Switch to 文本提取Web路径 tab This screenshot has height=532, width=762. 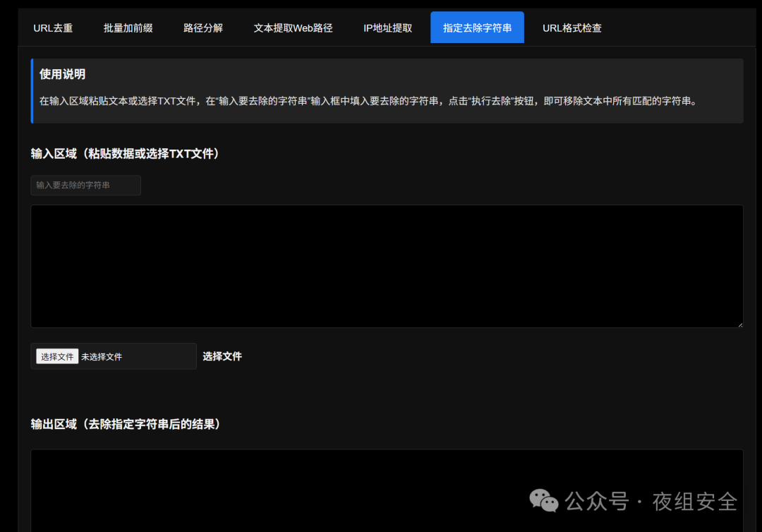293,28
